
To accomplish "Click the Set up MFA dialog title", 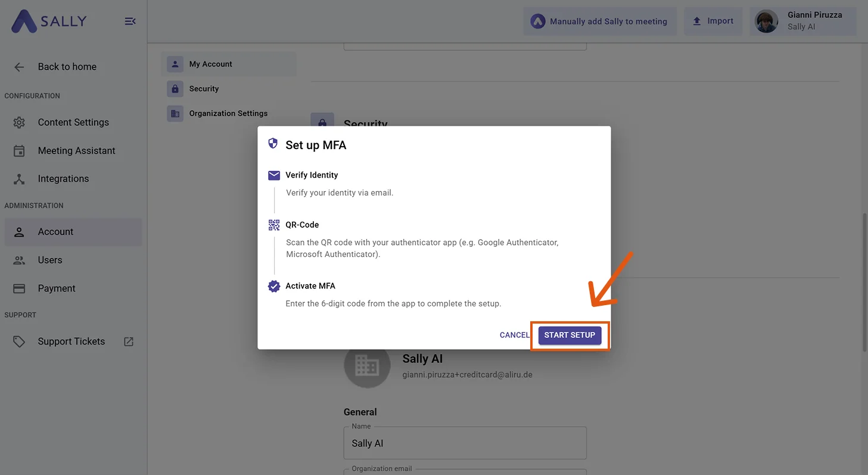I will click(x=316, y=145).
